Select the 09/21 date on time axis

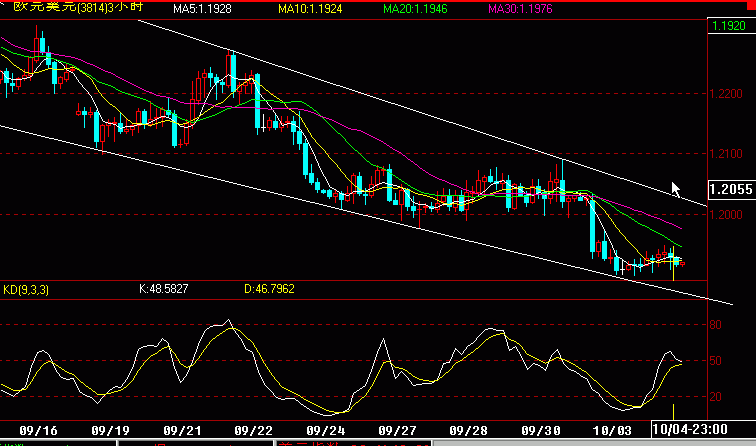click(182, 430)
